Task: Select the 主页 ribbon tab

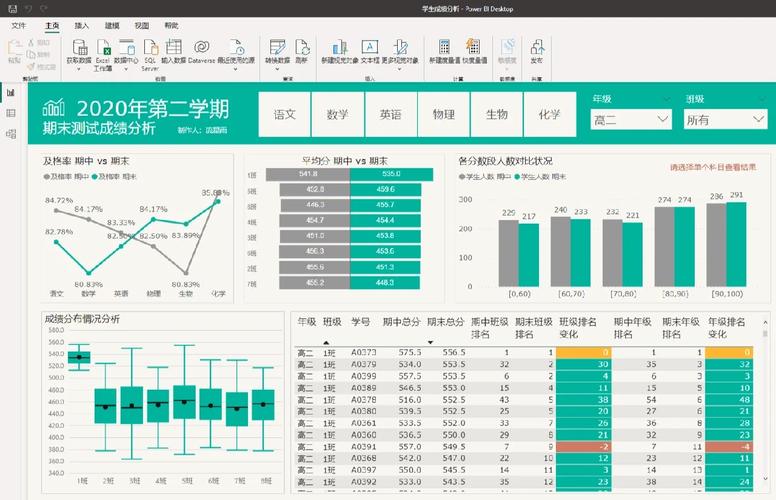Action: [52, 26]
